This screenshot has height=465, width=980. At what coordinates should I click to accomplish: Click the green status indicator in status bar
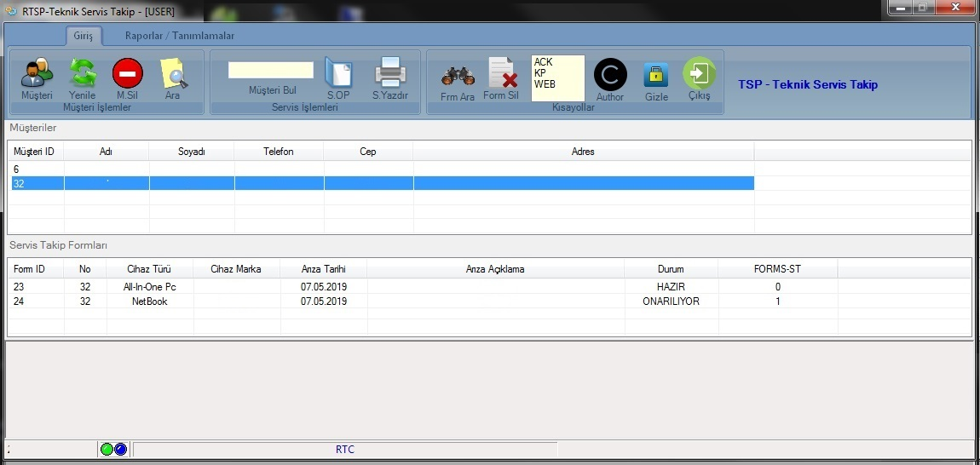(x=107, y=449)
